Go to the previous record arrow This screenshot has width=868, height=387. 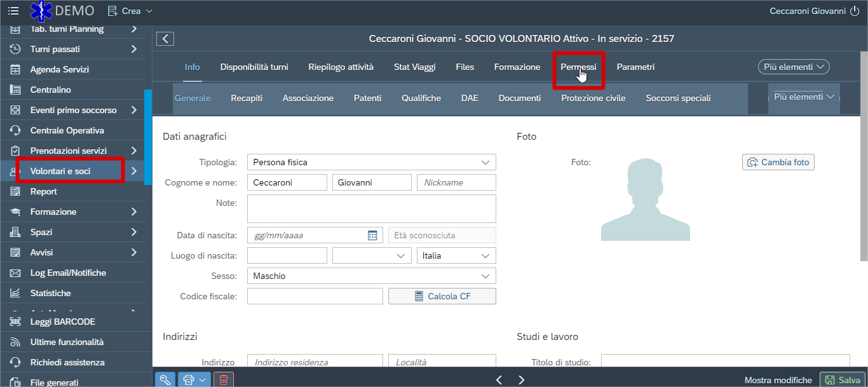pos(499,380)
